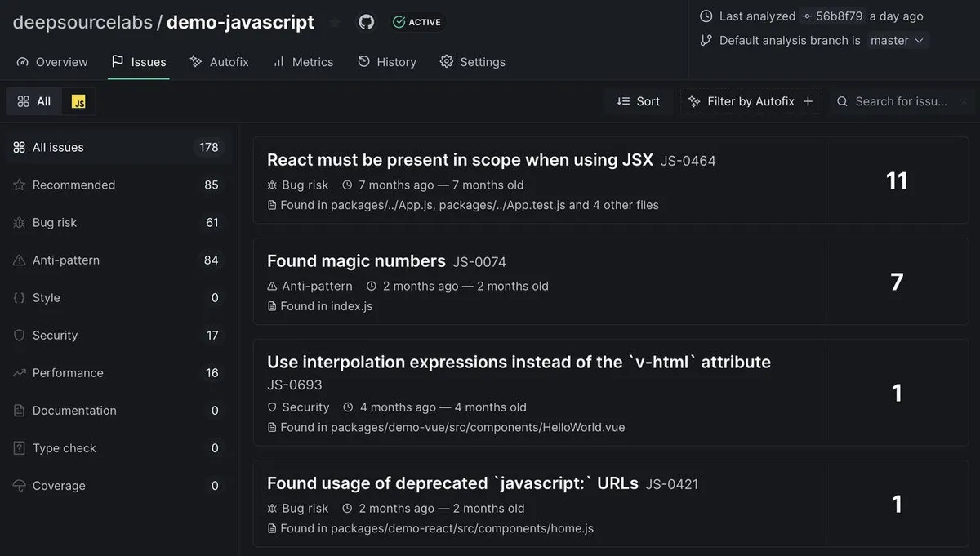Open the master branch dropdown
The height and width of the screenshot is (556, 980).
(x=897, y=40)
